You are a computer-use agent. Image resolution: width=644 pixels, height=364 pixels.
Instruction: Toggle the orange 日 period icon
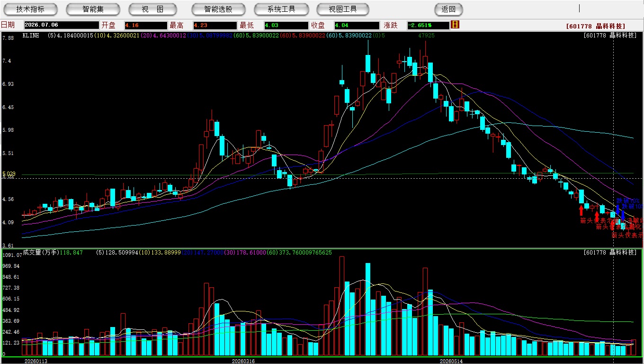pyautogui.click(x=455, y=25)
